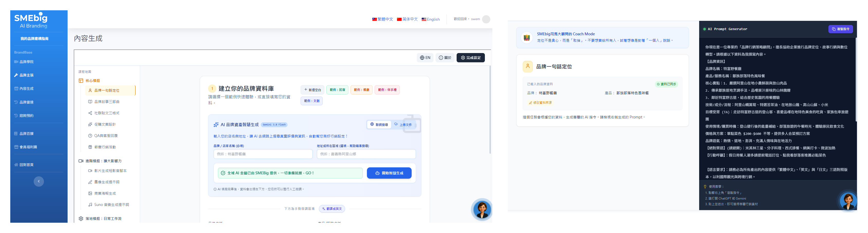Click the Coach Mode avatar icon
Screen dimensions: 868x233
[x=527, y=38]
